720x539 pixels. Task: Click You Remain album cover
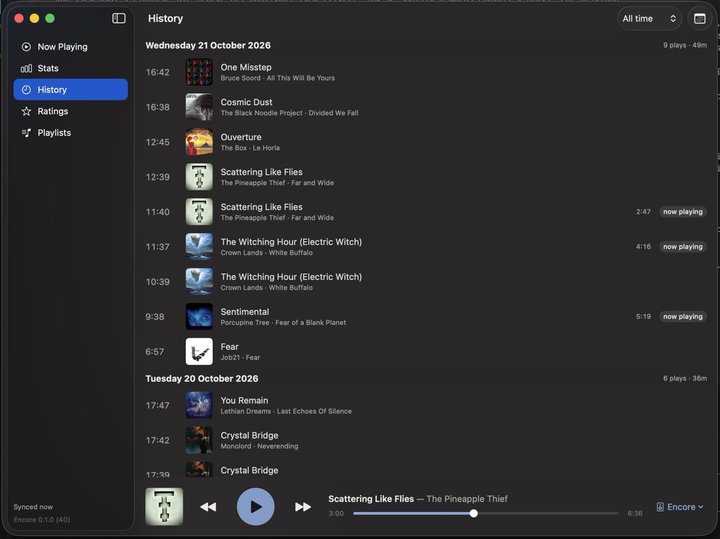(199, 405)
